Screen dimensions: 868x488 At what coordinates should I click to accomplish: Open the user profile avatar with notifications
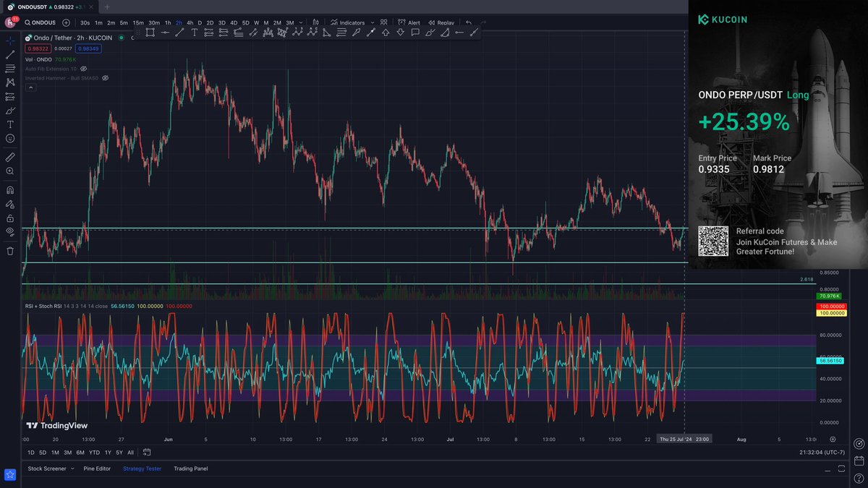click(11, 22)
